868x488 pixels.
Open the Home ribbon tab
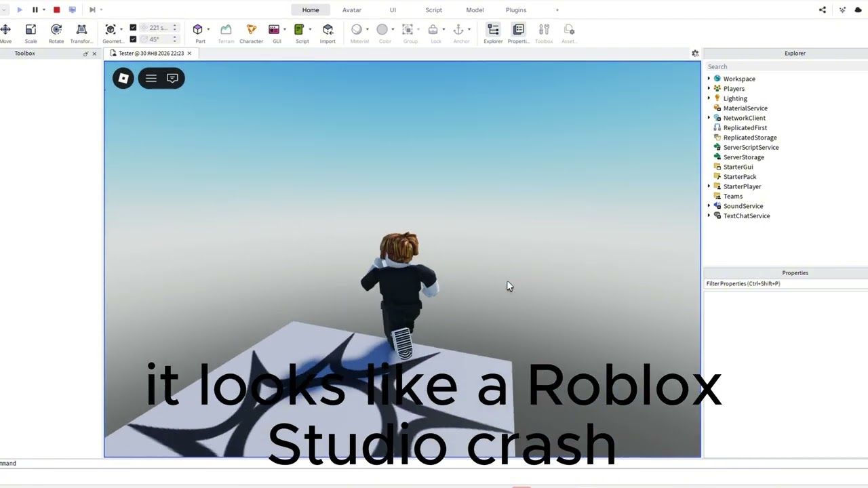(x=311, y=10)
